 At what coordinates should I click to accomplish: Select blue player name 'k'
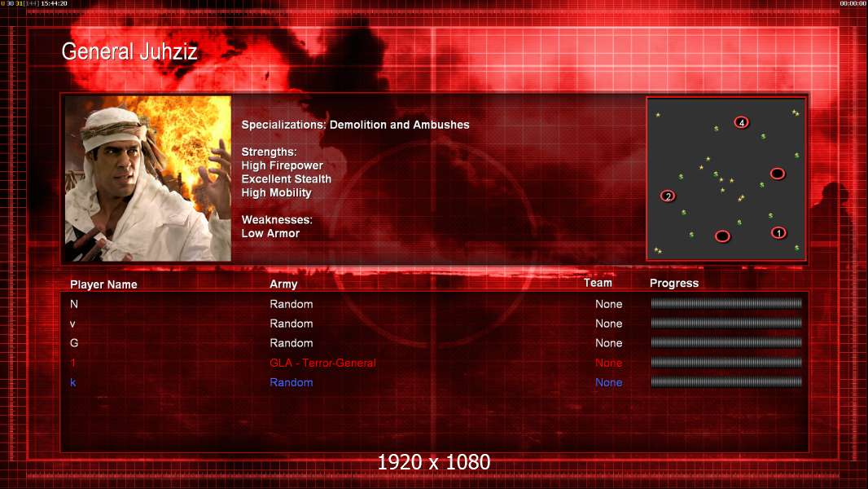tap(73, 382)
